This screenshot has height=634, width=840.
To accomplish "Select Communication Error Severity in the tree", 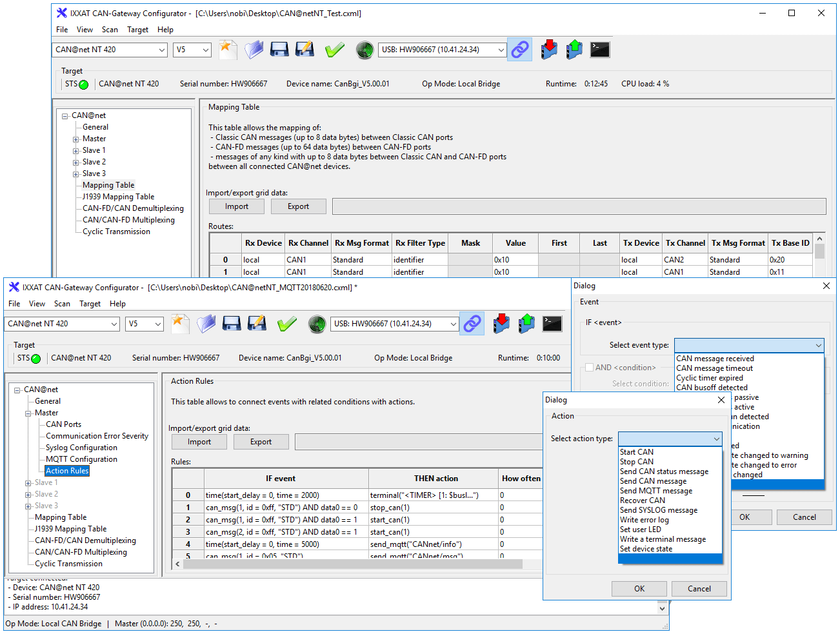I will pos(97,436).
